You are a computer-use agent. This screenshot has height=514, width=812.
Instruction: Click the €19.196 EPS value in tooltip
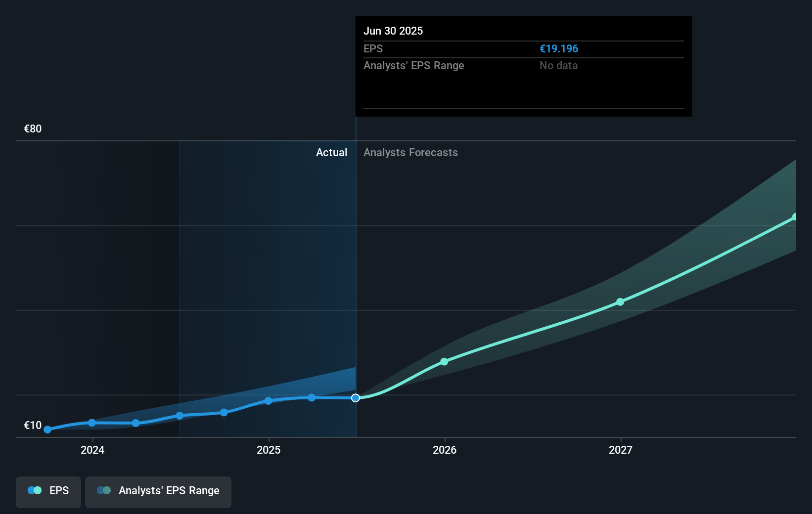tap(559, 48)
